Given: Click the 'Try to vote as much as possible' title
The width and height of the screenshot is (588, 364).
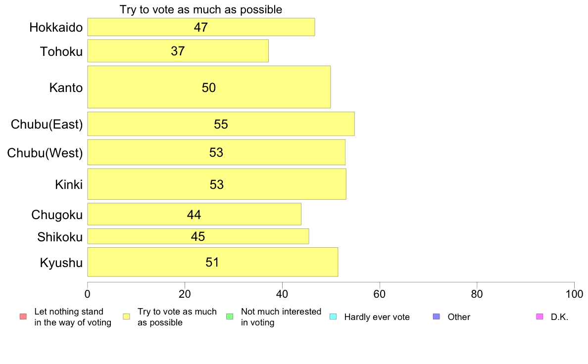Looking at the screenshot, I should [x=200, y=9].
